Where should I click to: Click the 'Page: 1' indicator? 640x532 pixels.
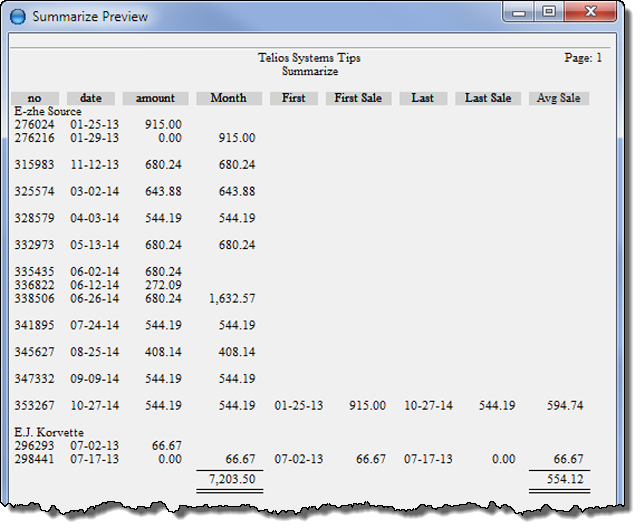coord(583,58)
